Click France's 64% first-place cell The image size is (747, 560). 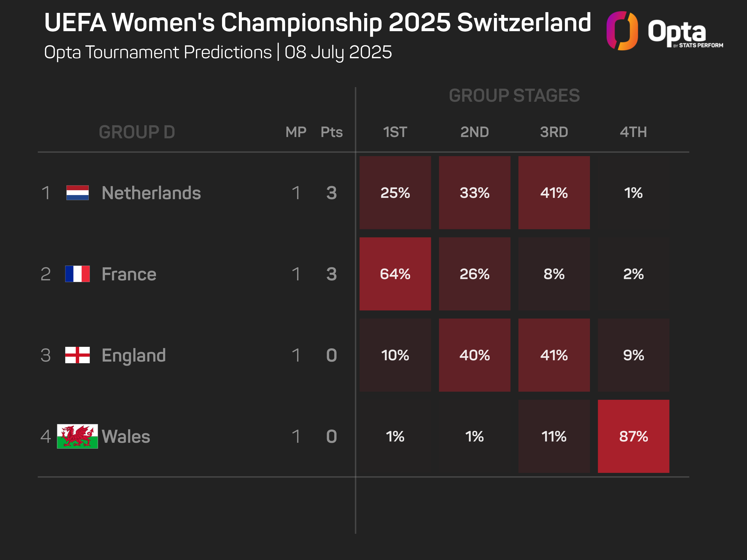pos(395,274)
